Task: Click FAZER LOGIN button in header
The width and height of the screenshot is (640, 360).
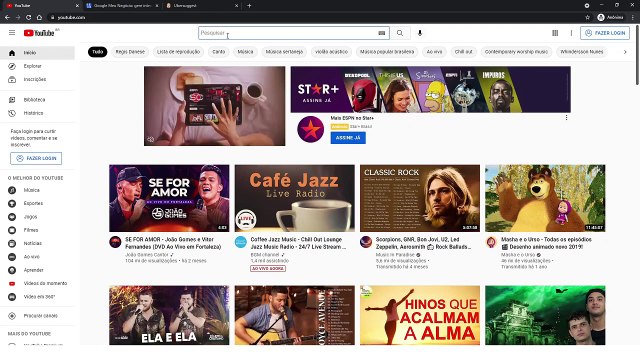Action: point(605,33)
